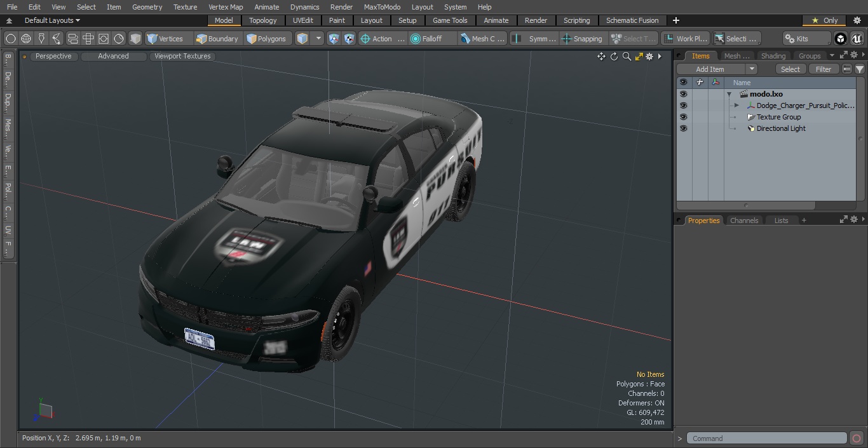868x448 pixels.
Task: Maximize the viewport with orange arrows icon
Action: pos(639,57)
